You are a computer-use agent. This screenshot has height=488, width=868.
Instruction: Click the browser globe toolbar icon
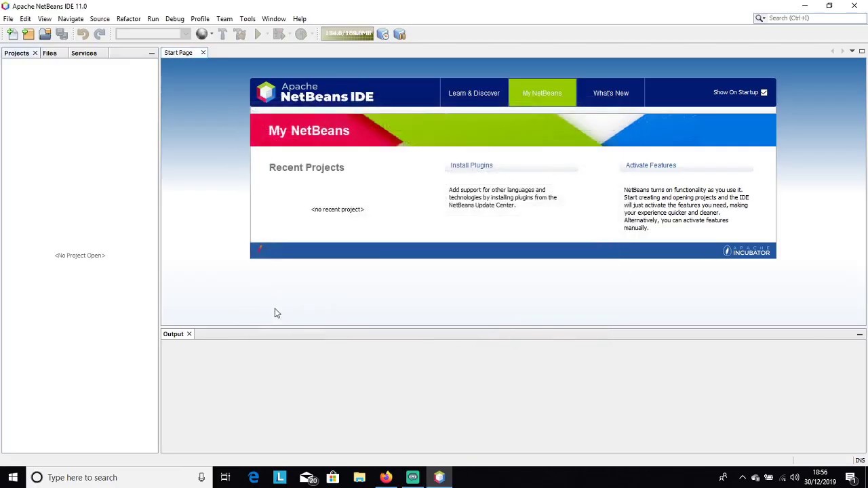(201, 34)
